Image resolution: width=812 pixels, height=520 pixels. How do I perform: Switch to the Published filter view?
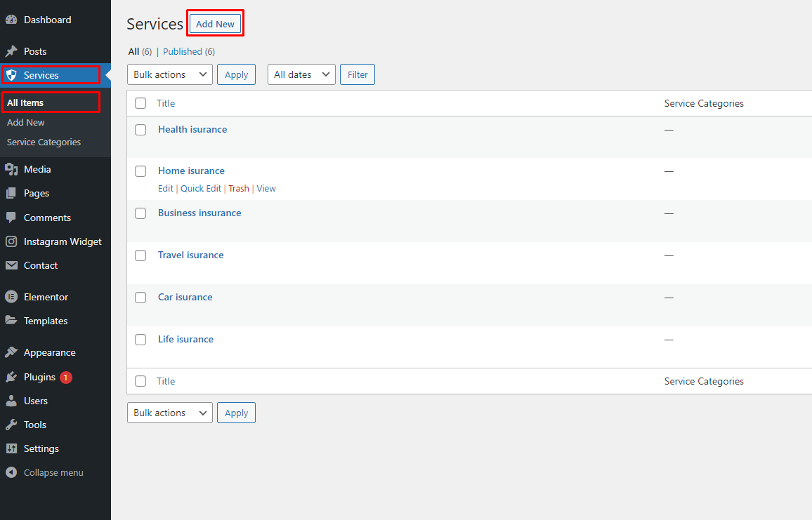click(x=183, y=51)
